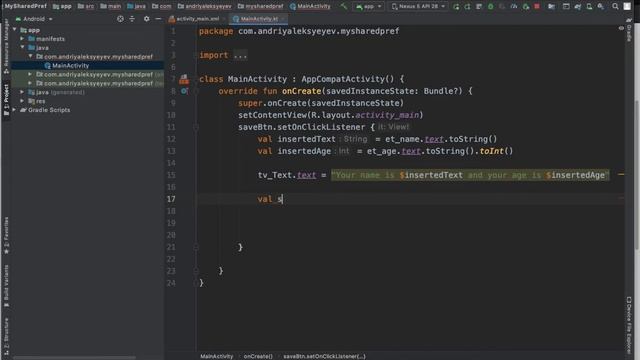The width and height of the screenshot is (640, 360).
Task: Click the activity_main reference on line 10
Action: 387,115
